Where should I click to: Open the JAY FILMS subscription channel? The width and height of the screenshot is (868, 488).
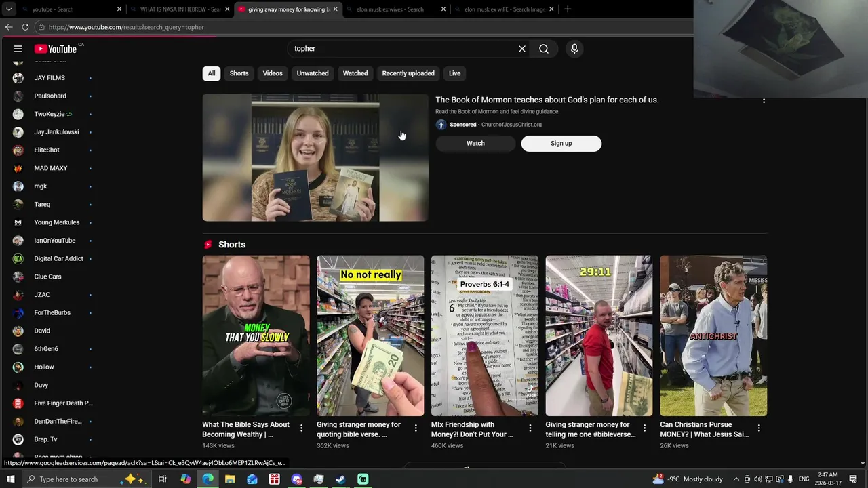coord(50,78)
